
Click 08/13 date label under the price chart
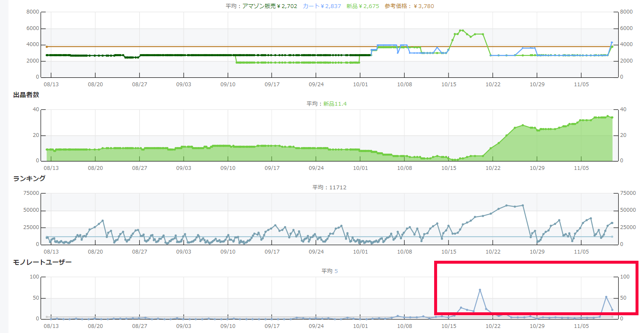[x=51, y=85]
